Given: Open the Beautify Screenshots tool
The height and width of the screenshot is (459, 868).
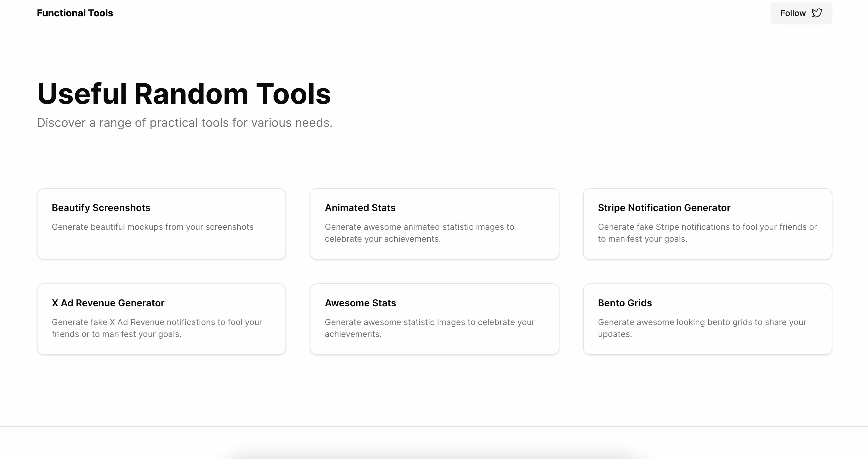Looking at the screenshot, I should 161,224.
